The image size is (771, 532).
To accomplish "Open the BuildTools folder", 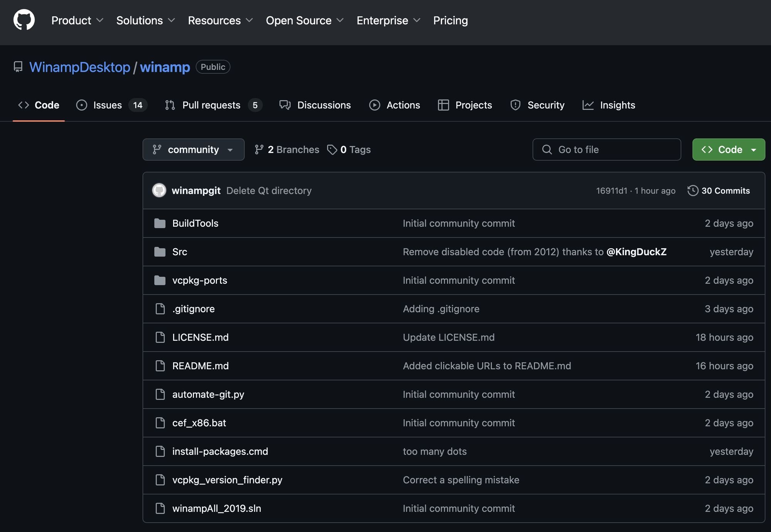I will click(195, 223).
